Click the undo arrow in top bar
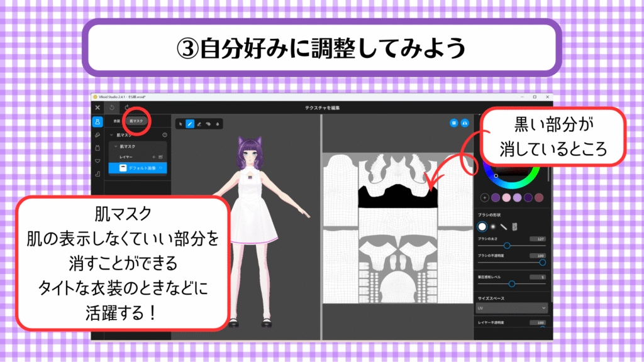 click(113, 107)
